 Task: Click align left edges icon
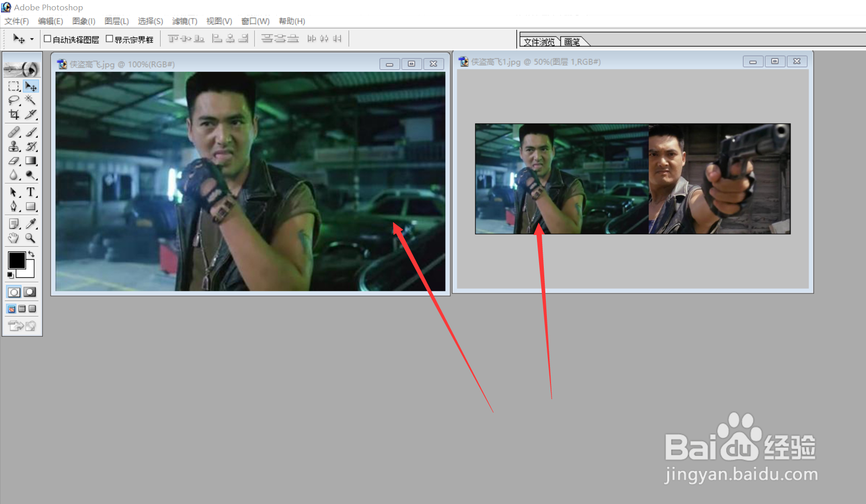(217, 39)
